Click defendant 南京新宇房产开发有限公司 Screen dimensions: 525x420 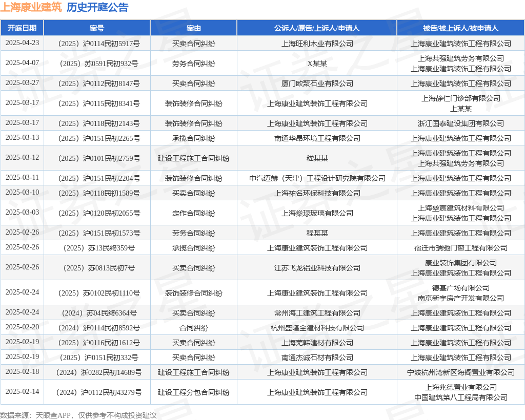[461, 298]
